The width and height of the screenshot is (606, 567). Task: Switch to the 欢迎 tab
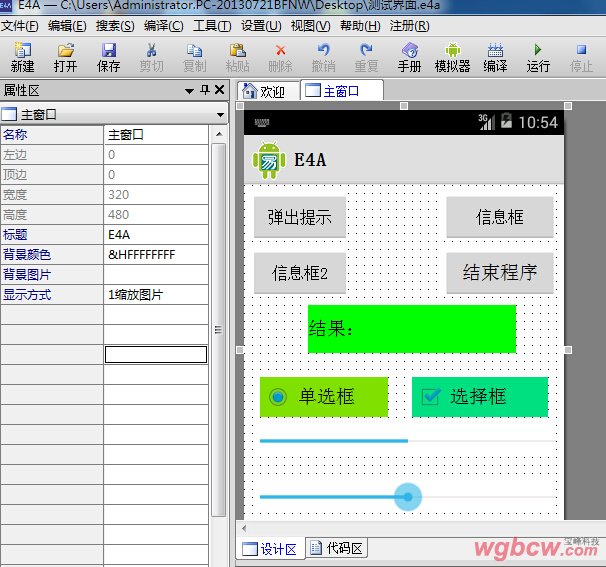[x=268, y=91]
